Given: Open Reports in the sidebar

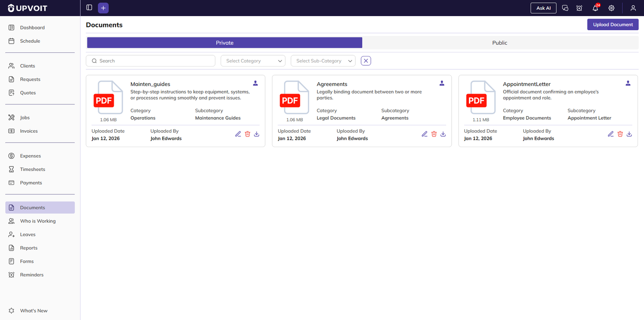Looking at the screenshot, I should (x=40, y=248).
